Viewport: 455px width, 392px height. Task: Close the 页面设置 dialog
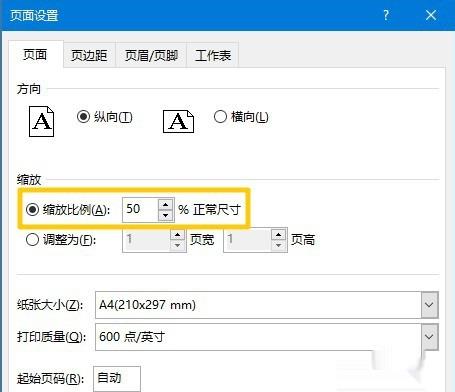point(431,15)
